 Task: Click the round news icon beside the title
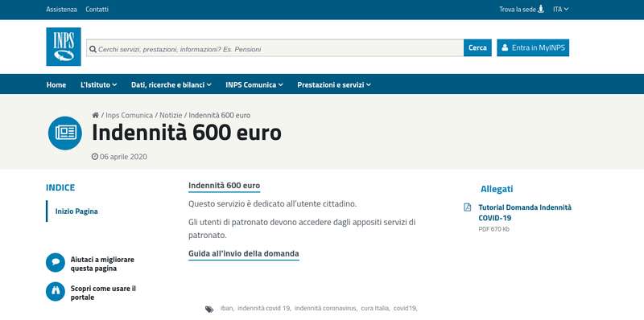tap(65, 133)
